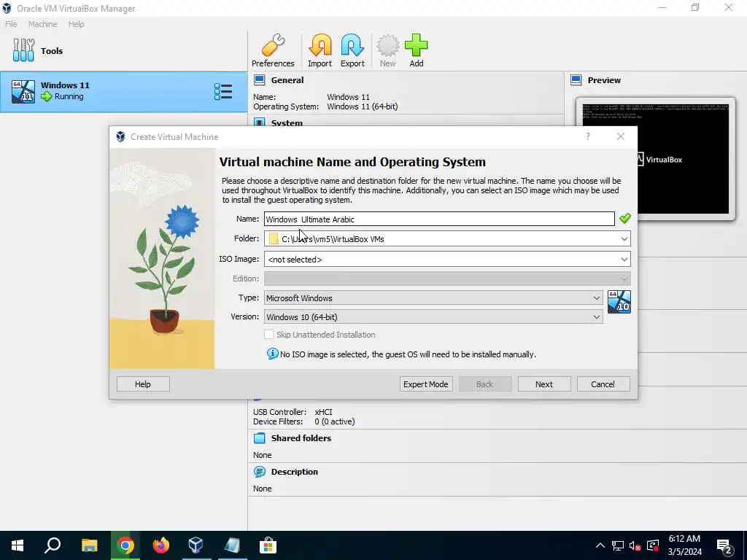Expand the disabled Edition dropdown
This screenshot has height=560, width=747.
(447, 279)
